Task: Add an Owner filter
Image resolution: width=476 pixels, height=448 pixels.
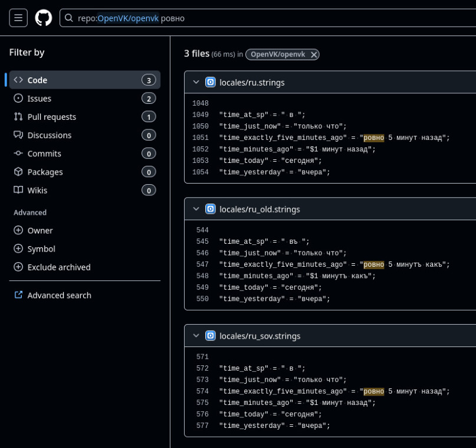Action: point(40,230)
